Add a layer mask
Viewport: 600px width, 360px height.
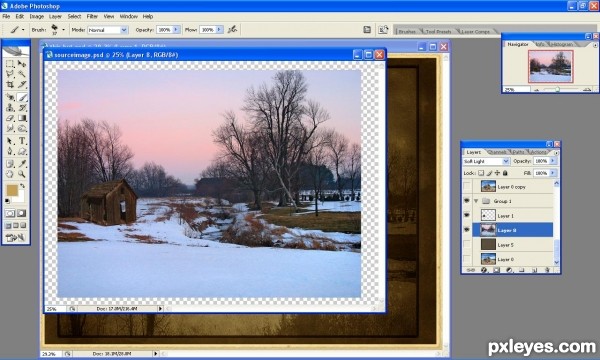pos(496,270)
